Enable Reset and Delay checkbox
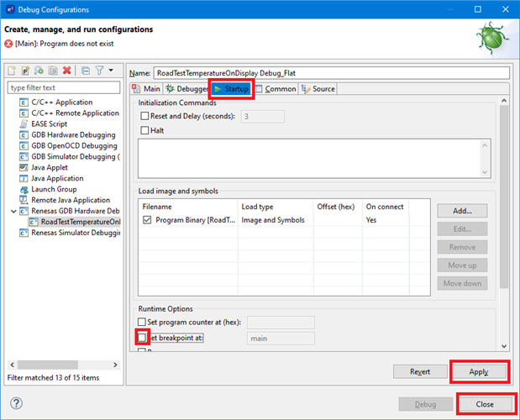This screenshot has height=420, width=520. 145,116
